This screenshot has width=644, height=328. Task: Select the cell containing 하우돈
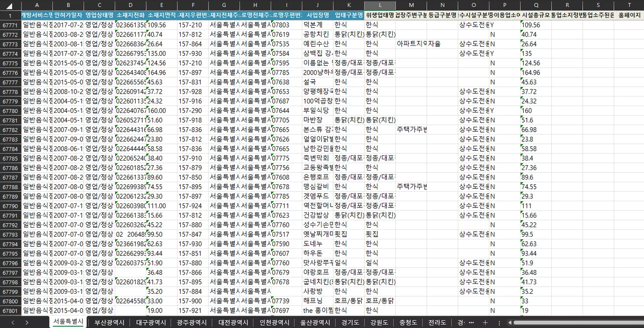[318, 253]
